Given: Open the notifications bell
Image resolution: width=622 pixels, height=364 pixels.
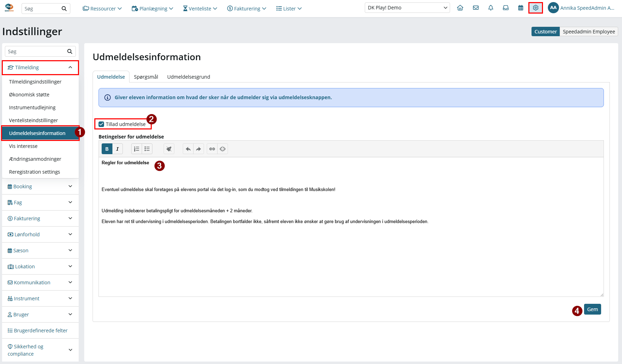Looking at the screenshot, I should 491,8.
